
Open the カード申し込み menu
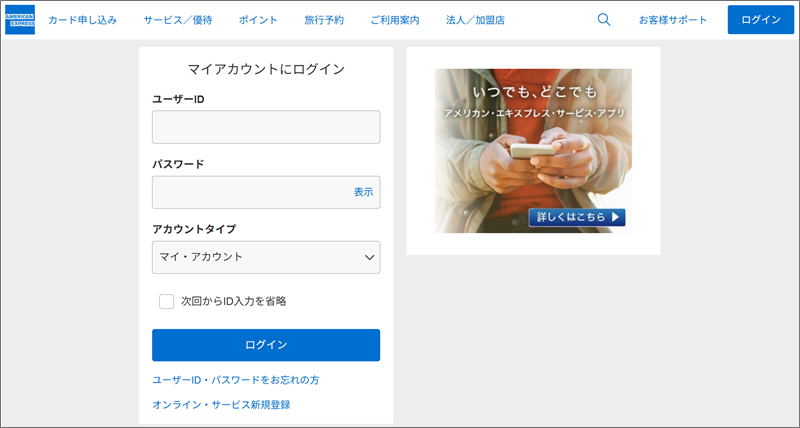(83, 20)
